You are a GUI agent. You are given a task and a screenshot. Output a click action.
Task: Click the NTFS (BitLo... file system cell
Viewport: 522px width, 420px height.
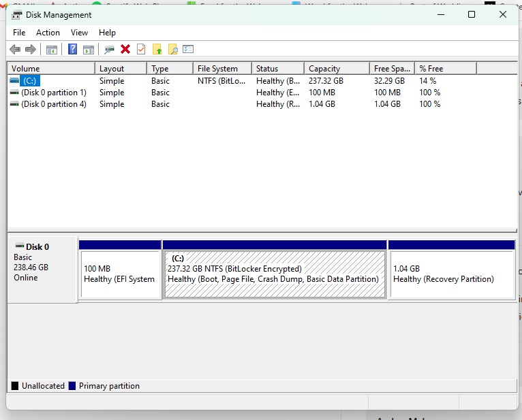tap(221, 81)
